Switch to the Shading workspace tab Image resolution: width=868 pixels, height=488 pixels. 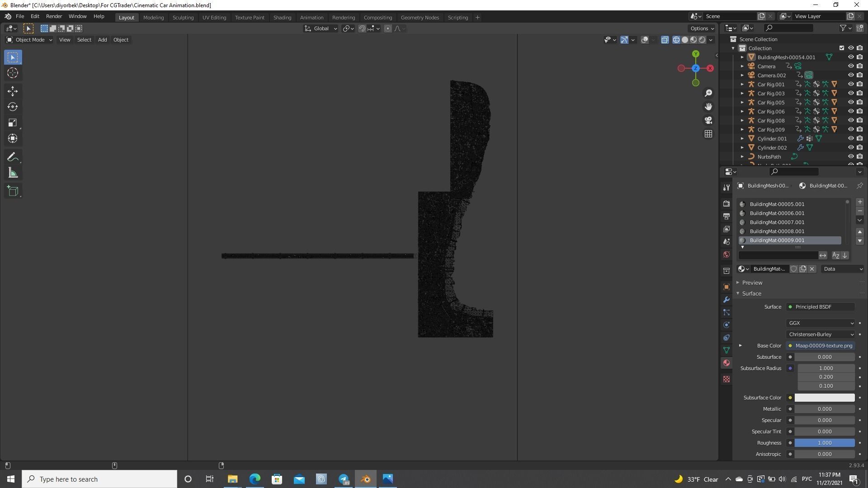282,18
